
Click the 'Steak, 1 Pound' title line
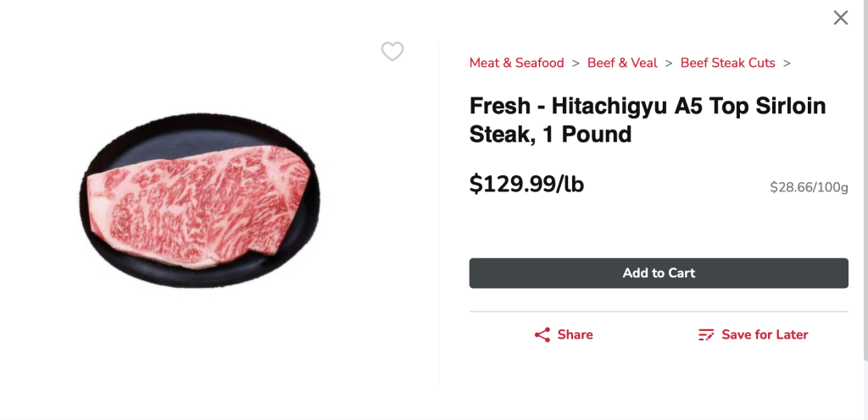550,134
